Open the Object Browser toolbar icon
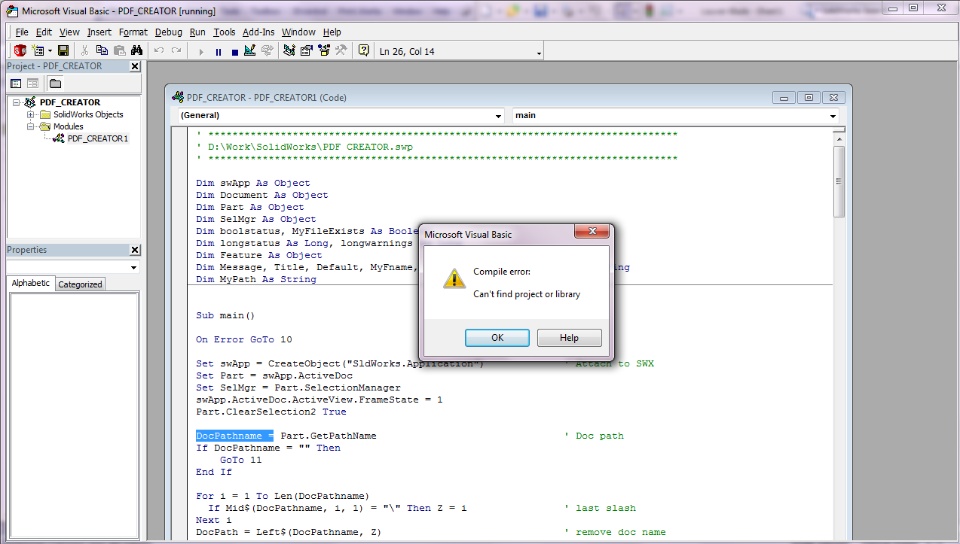The width and height of the screenshot is (960, 544). tap(323, 51)
